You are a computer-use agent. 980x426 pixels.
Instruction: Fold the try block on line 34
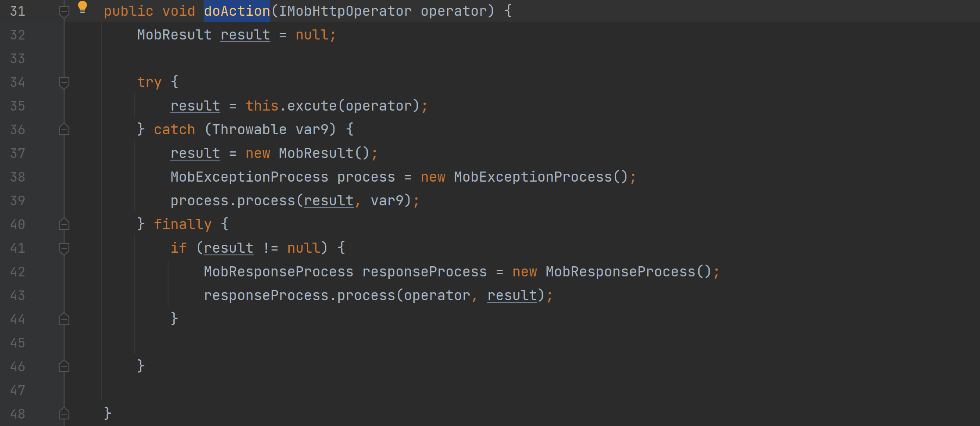click(64, 82)
